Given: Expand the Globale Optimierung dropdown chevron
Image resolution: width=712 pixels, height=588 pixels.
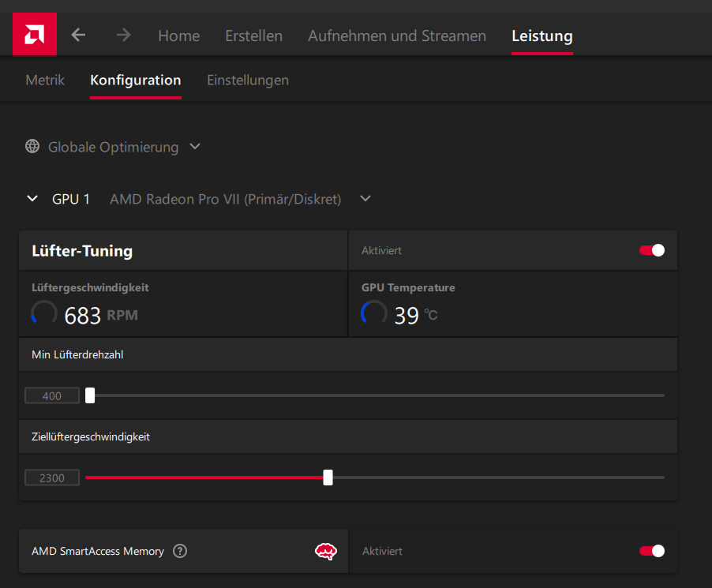Looking at the screenshot, I should tap(195, 146).
